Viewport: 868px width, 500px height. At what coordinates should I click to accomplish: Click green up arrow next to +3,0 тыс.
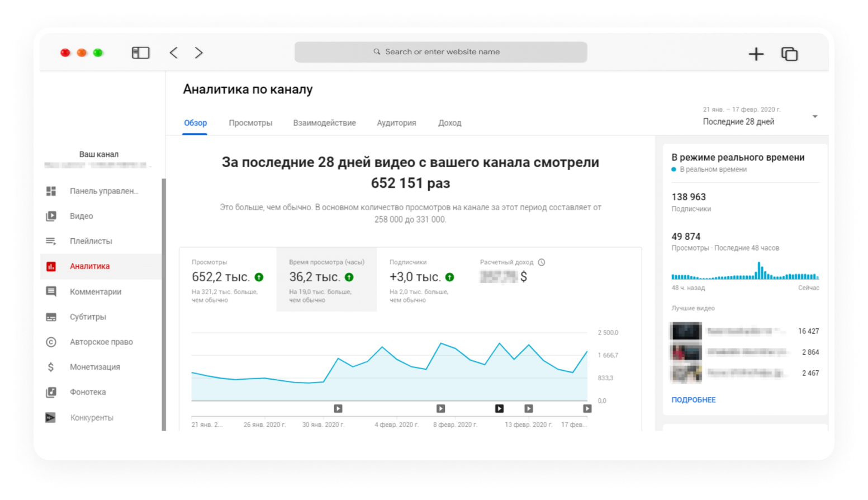point(449,277)
